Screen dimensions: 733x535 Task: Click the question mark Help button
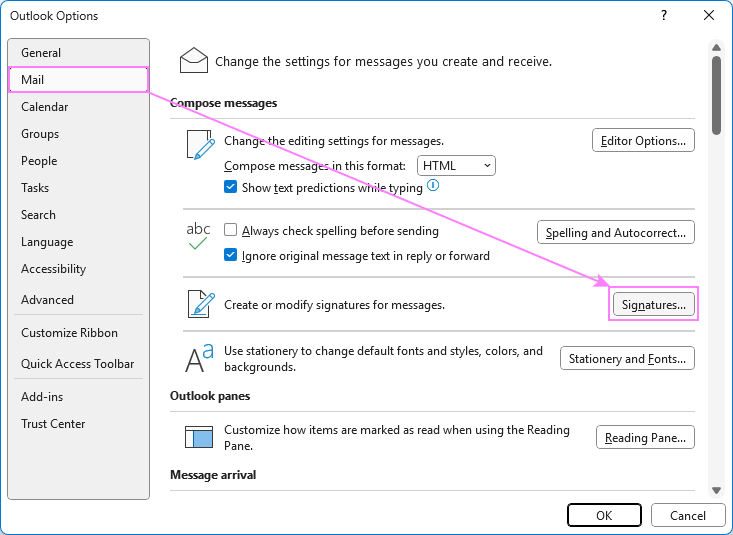664,15
